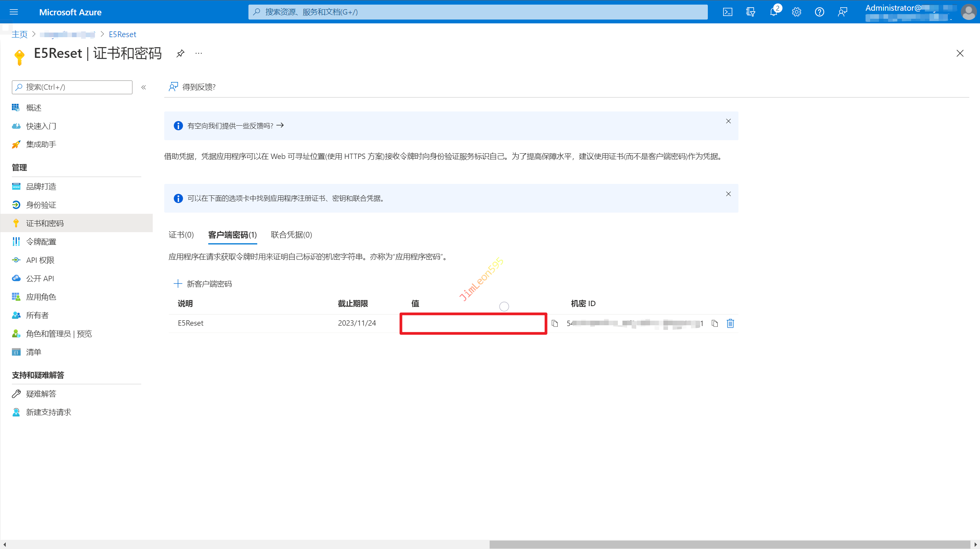The width and height of the screenshot is (980, 549).
Task: Open more options ellipsis beside title
Action: pos(198,53)
